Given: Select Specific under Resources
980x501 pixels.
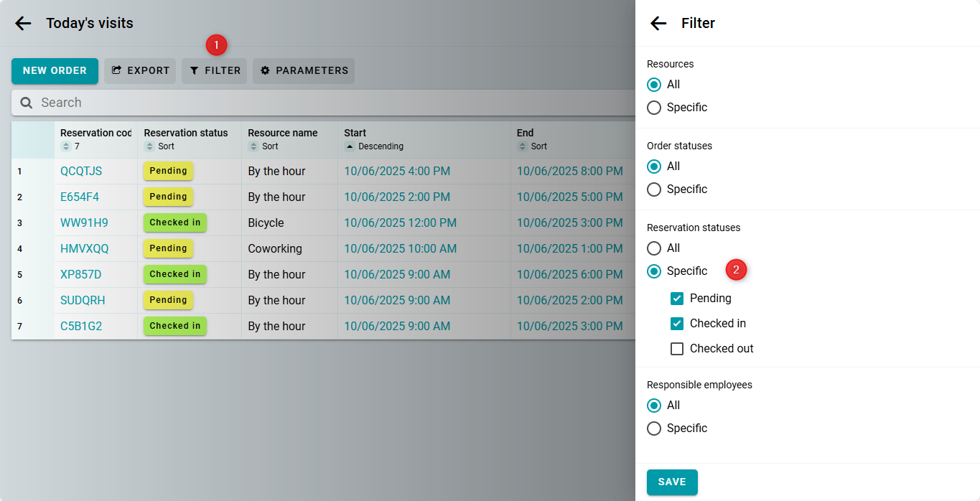Looking at the screenshot, I should 654,108.
